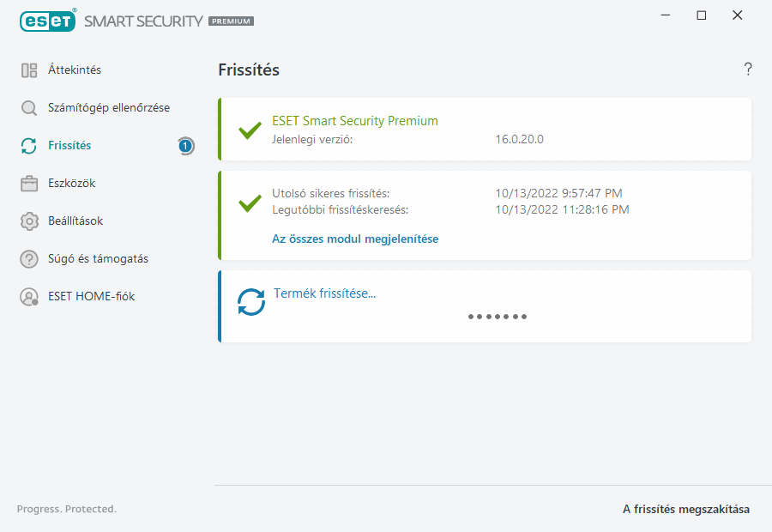This screenshot has height=532, width=772.
Task: Click the Frissítés refresh arrows sidebar icon
Action: pyautogui.click(x=29, y=146)
